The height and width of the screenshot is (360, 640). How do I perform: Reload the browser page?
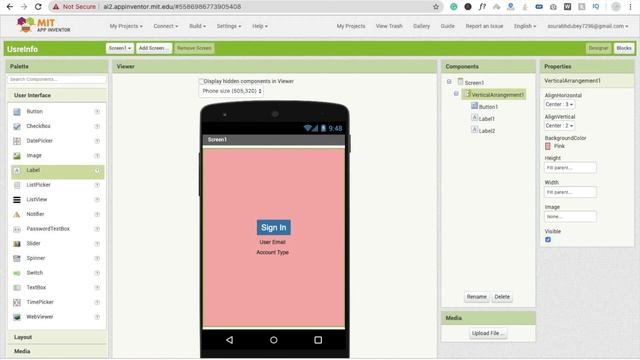[x=38, y=7]
